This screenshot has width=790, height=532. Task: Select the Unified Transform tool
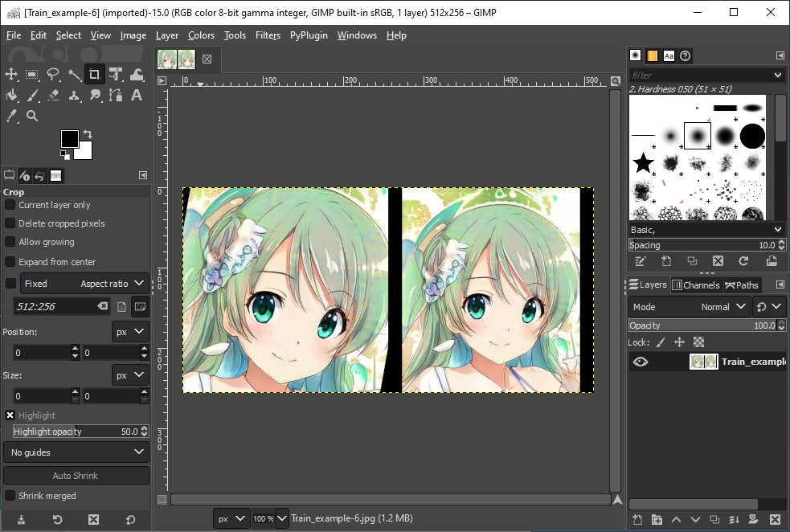click(116, 75)
